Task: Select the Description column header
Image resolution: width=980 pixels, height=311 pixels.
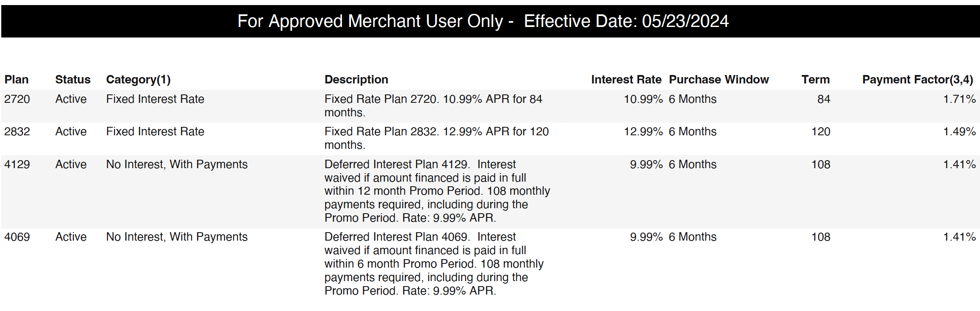Action: tap(356, 80)
